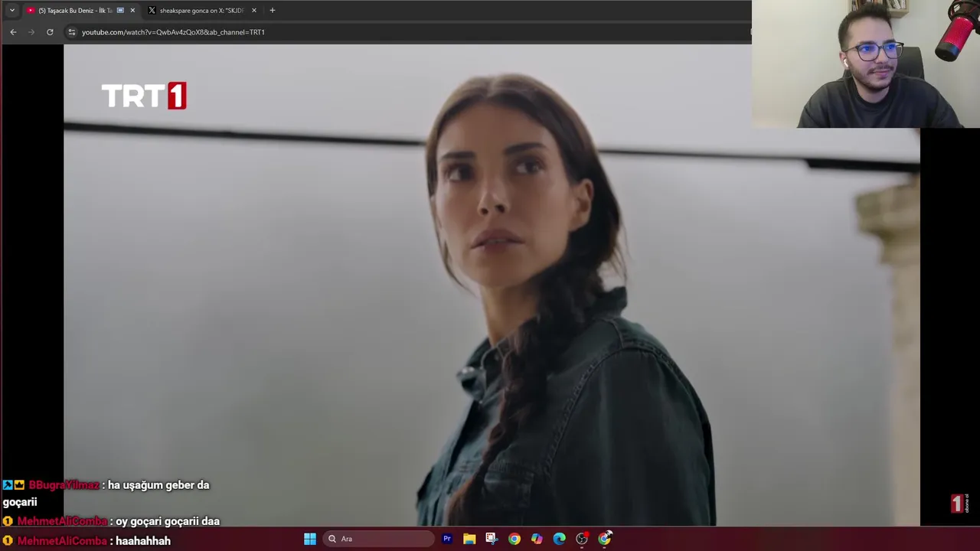Open the Windows Start menu
The width and height of the screenshot is (980, 551).
tap(310, 539)
